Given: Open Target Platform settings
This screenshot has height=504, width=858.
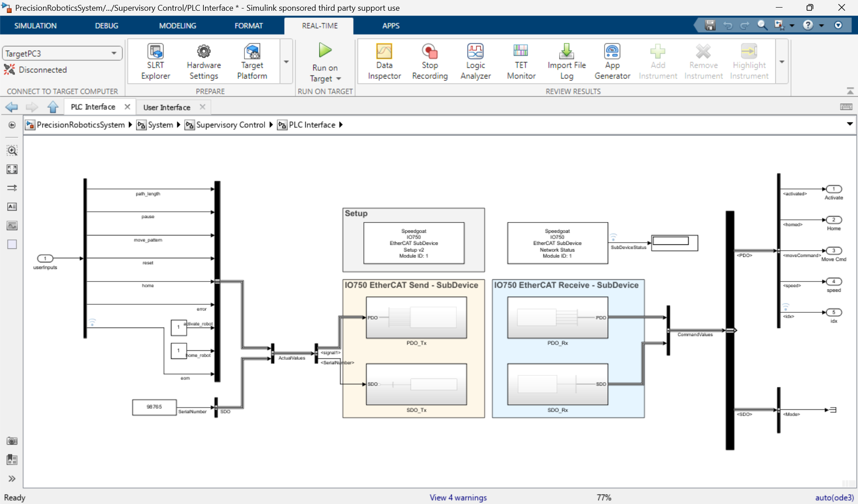Looking at the screenshot, I should 252,62.
